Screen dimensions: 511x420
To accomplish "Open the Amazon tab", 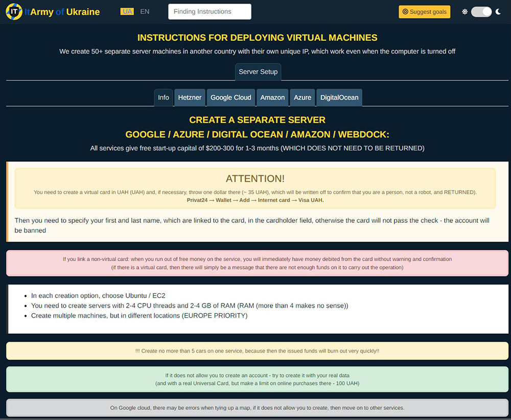I will click(x=272, y=98).
